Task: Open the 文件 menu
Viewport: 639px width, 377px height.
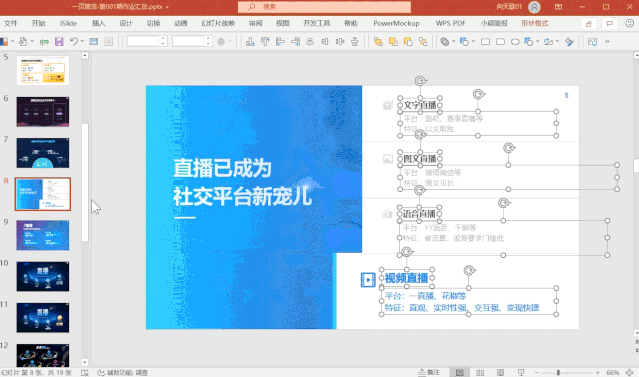Action: [x=11, y=23]
